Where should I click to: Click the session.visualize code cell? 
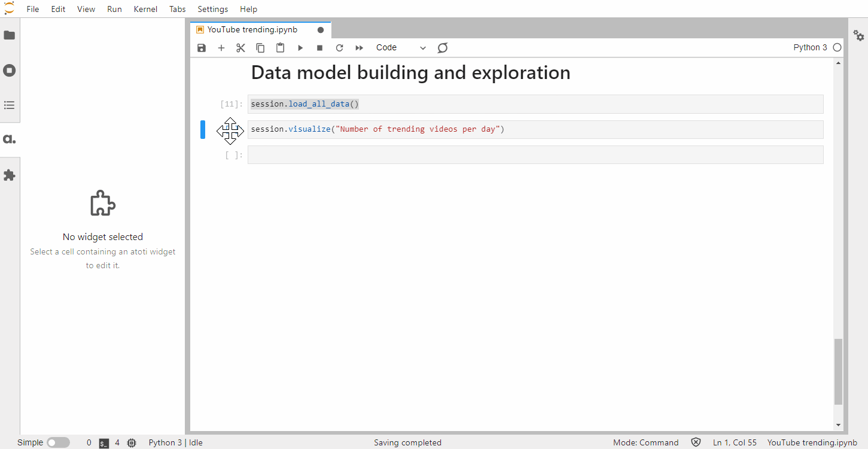point(535,129)
